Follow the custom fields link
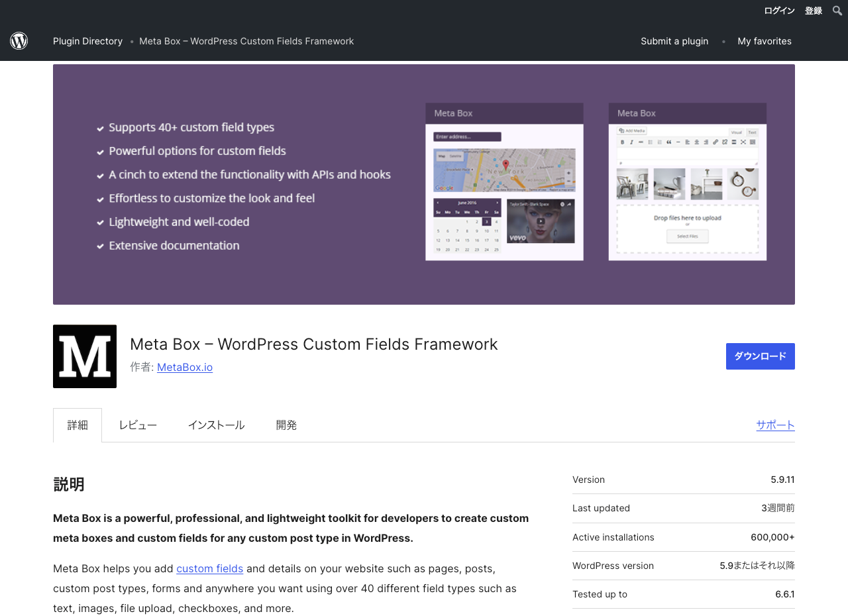The height and width of the screenshot is (616, 848). [x=210, y=568]
